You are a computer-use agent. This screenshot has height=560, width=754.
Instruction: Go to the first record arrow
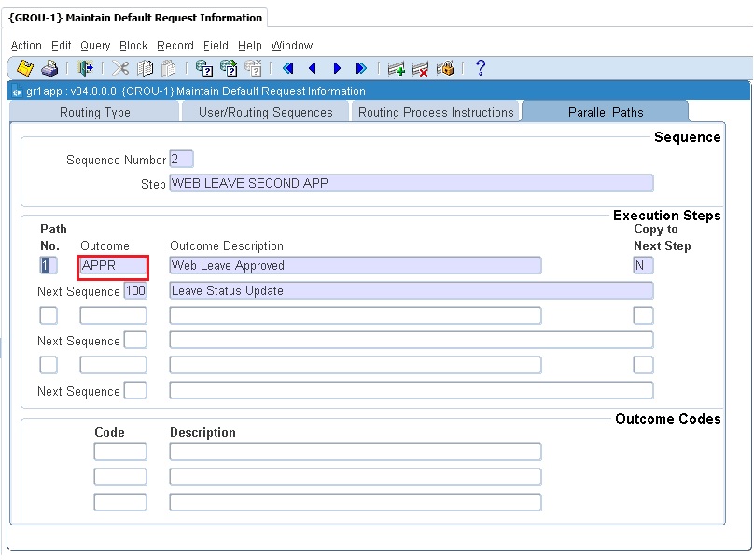pos(287,68)
